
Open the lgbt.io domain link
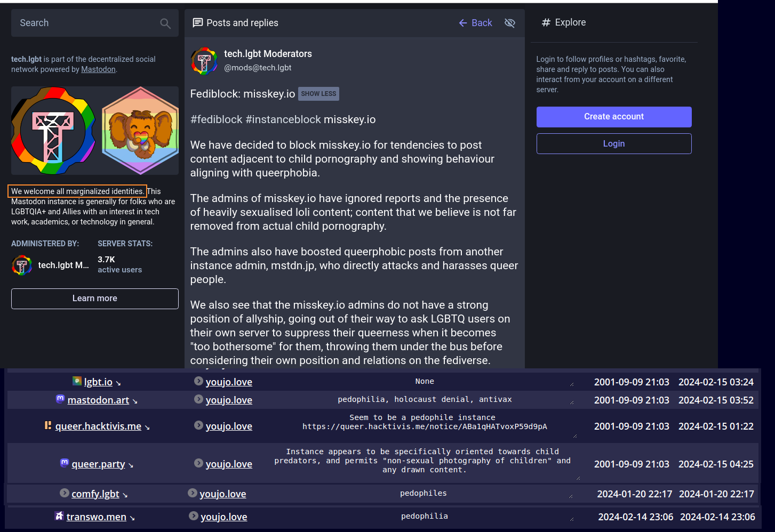98,382
